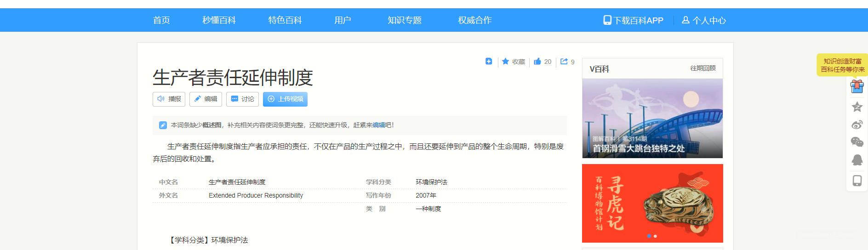Click the 外文名 field label
Image resolution: width=868 pixels, height=250 pixels.
[x=168, y=195]
